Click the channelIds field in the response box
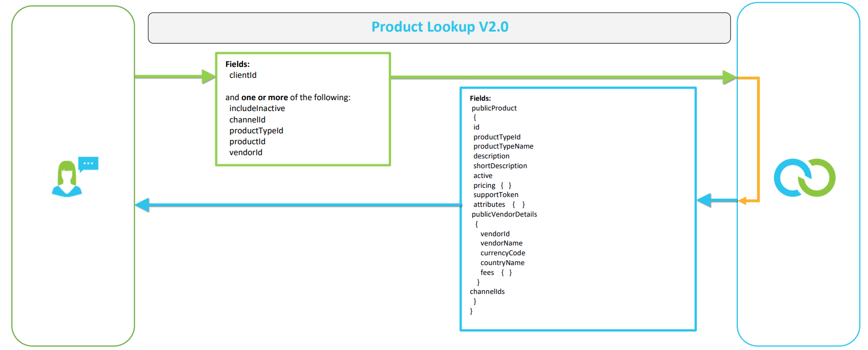The image size is (868, 350). pyautogui.click(x=487, y=292)
